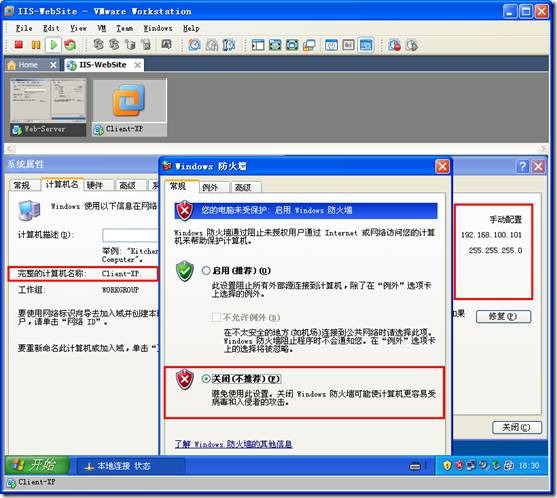Screen dimensions: 557x498
Task: Click the 开始 Start button
Action: tap(37, 465)
